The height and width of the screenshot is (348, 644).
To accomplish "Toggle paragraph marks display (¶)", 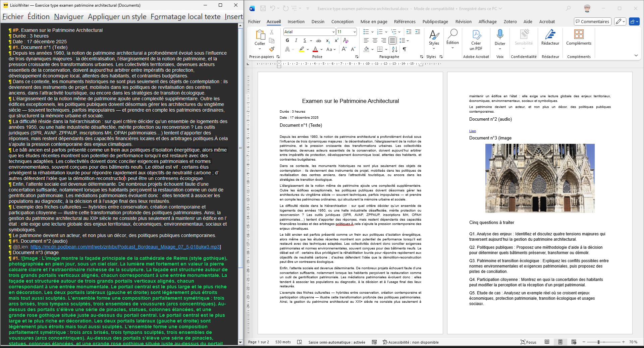I will click(405, 49).
